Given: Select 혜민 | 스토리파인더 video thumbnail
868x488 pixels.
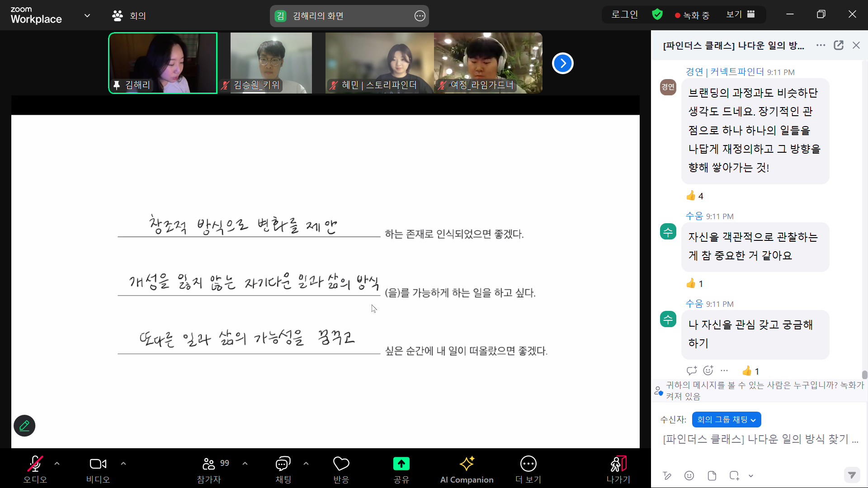Looking at the screenshot, I should click(x=380, y=63).
